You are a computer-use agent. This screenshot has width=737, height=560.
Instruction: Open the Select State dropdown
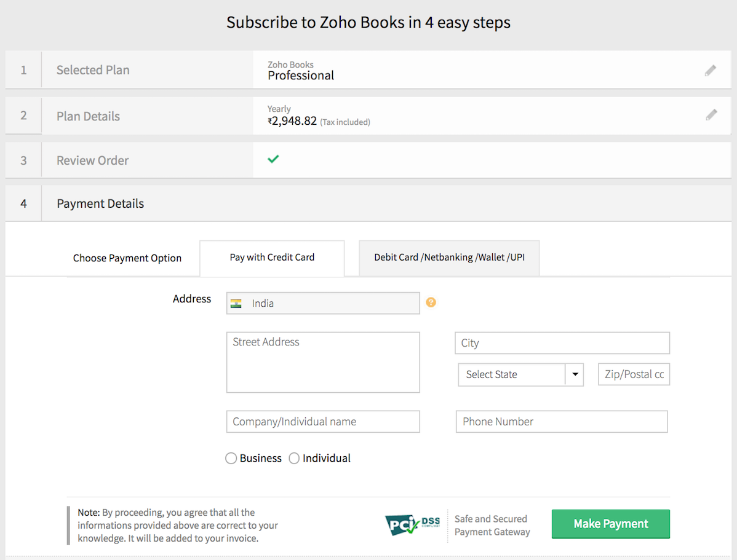coord(512,374)
